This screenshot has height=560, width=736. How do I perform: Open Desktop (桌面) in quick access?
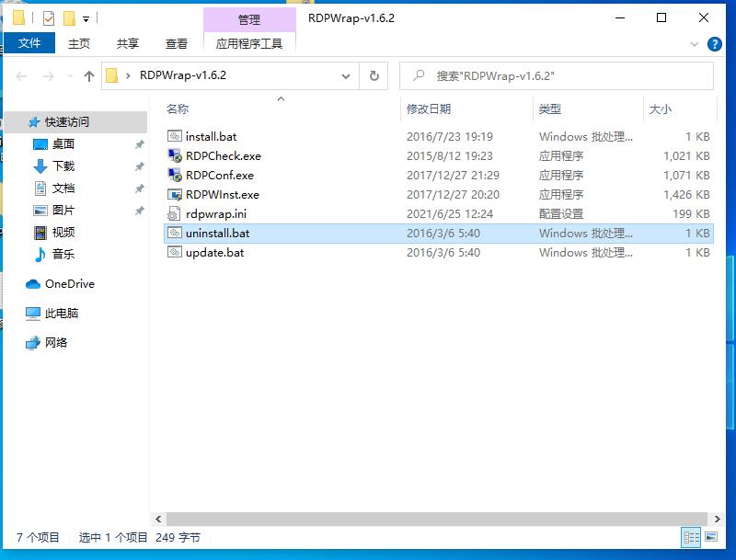click(63, 144)
